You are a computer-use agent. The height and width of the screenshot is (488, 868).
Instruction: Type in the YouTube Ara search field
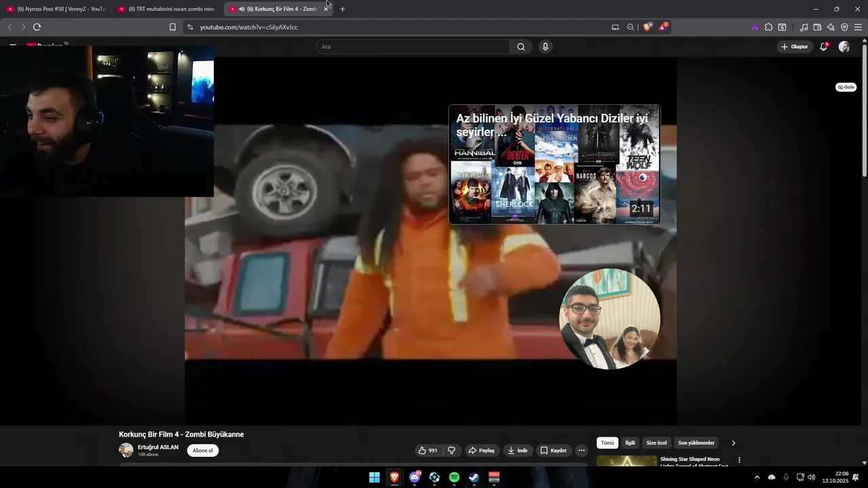(x=412, y=47)
